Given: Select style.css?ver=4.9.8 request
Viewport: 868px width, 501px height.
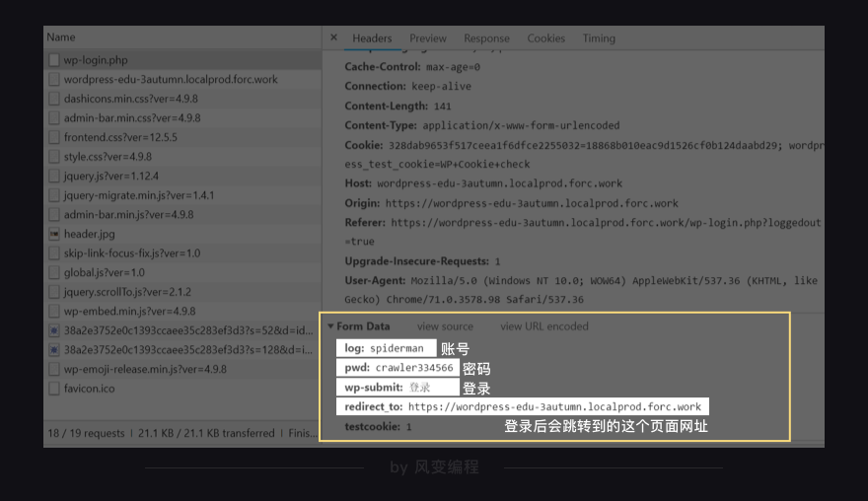Looking at the screenshot, I should (x=182, y=157).
